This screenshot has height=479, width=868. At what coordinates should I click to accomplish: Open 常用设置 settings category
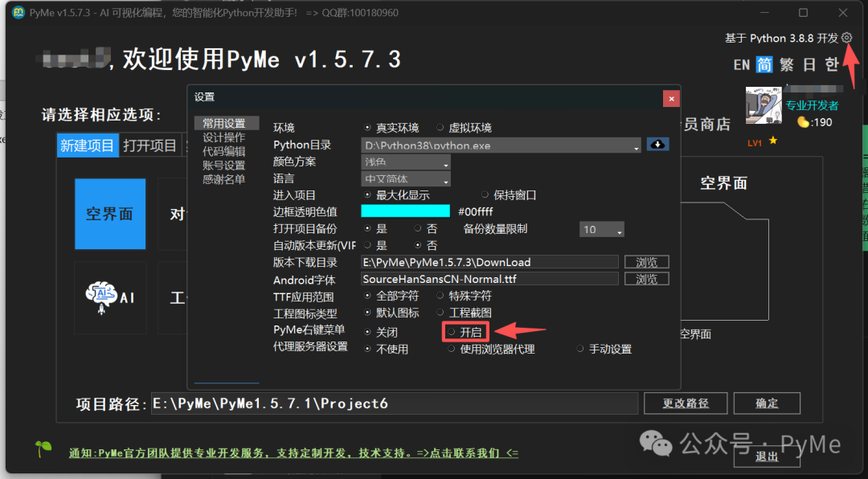point(226,123)
